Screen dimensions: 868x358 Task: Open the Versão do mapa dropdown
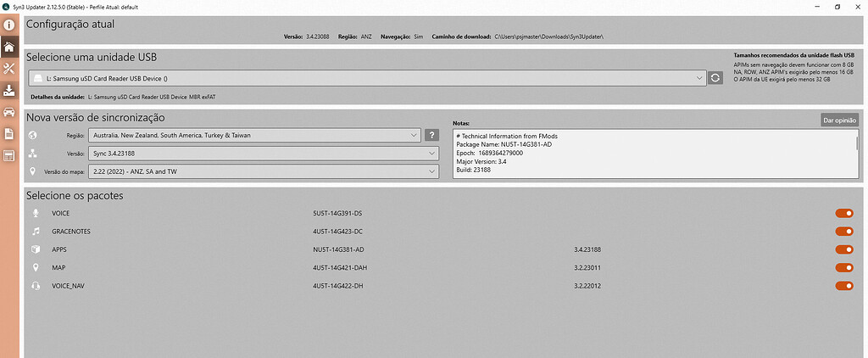[x=263, y=171]
